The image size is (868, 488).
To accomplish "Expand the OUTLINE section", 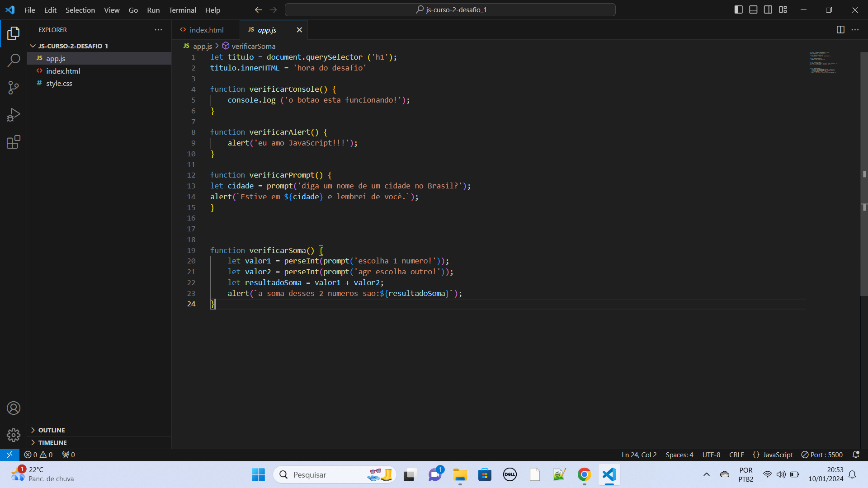I will pyautogui.click(x=99, y=430).
